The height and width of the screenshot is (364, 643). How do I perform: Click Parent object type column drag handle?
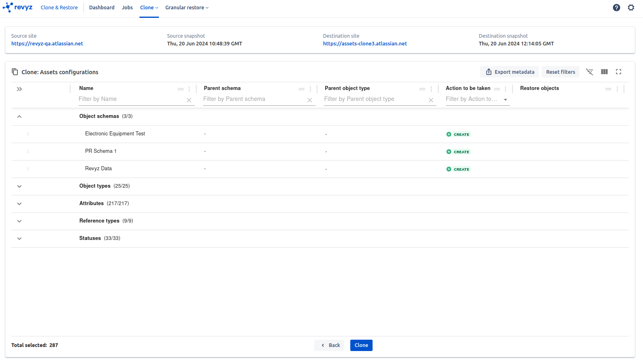[422, 89]
